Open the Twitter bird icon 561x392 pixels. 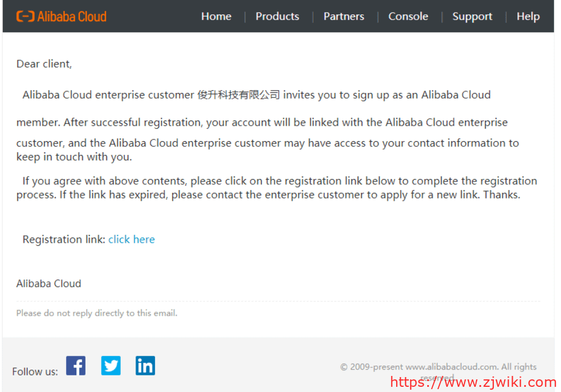(x=111, y=366)
